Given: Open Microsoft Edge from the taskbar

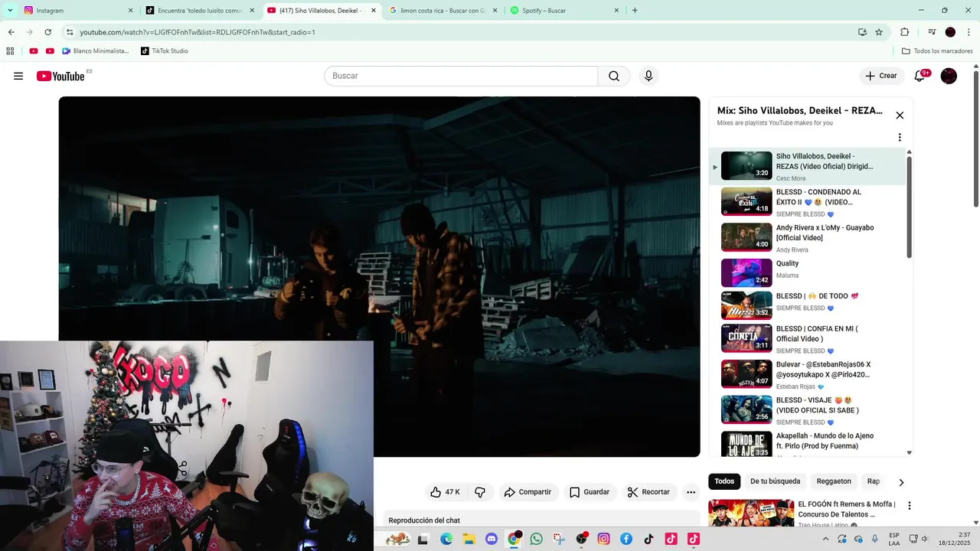Looking at the screenshot, I should [446, 539].
